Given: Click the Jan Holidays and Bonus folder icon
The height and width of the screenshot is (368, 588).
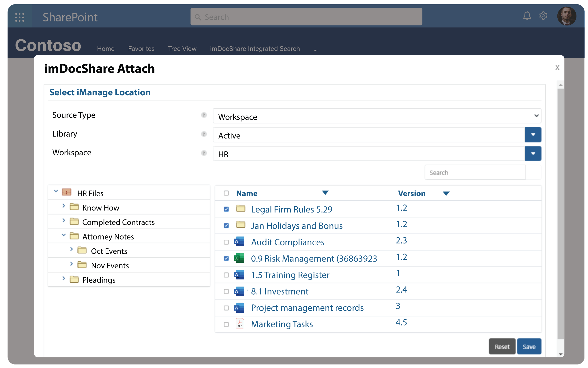Looking at the screenshot, I should (241, 225).
